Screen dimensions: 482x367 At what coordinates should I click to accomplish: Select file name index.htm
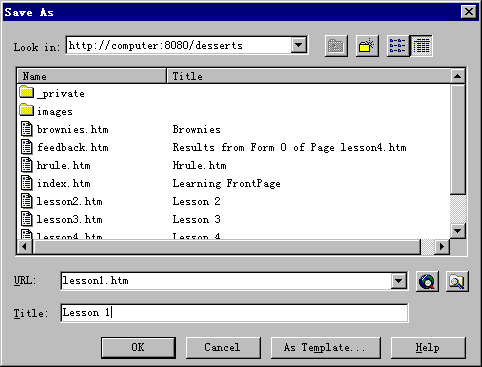[x=64, y=183]
